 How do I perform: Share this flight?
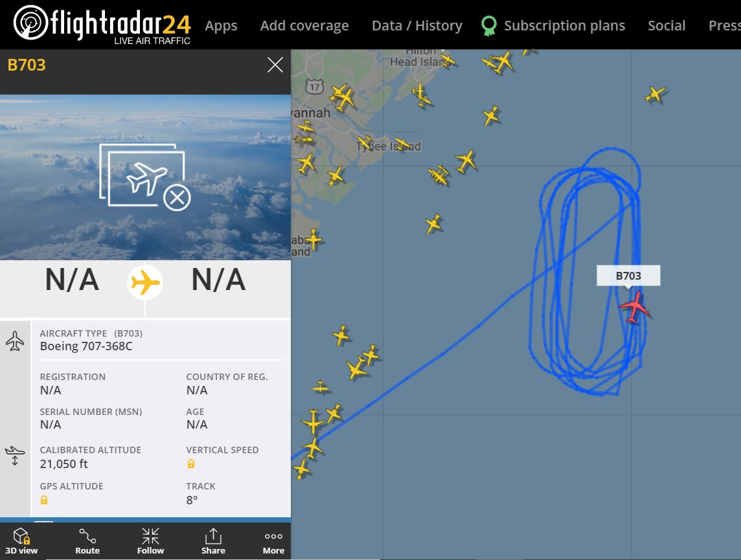tap(213, 541)
